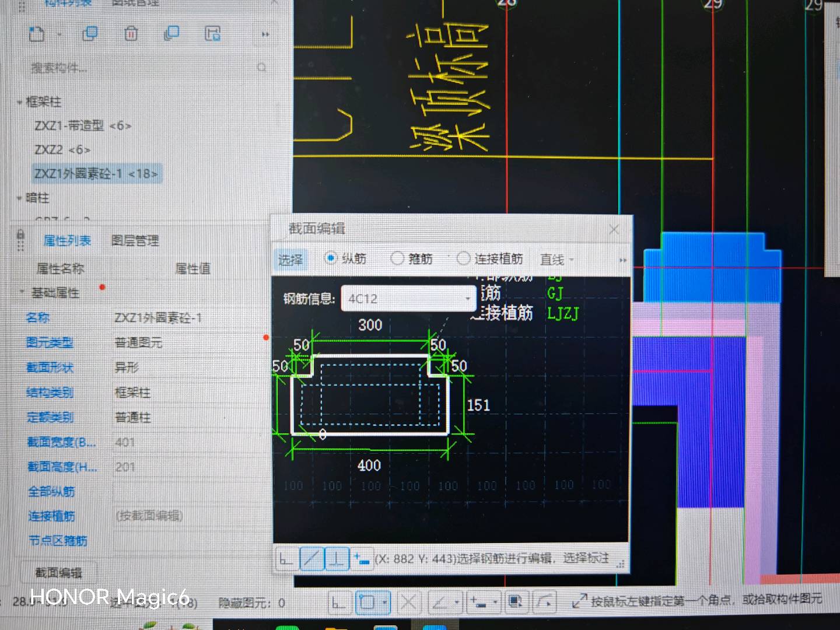This screenshot has width=840, height=630.
Task: Click the 节点区箍筋 property label
Action: pyautogui.click(x=58, y=541)
